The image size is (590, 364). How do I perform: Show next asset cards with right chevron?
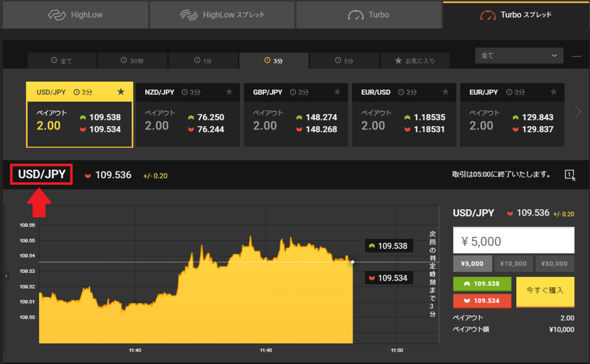578,112
